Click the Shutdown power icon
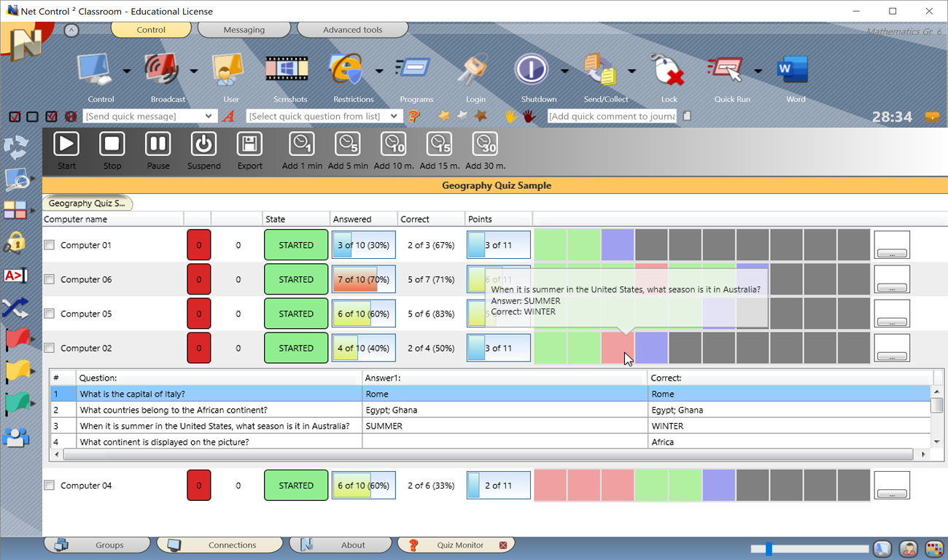Image resolution: width=948 pixels, height=560 pixels. coord(532,70)
